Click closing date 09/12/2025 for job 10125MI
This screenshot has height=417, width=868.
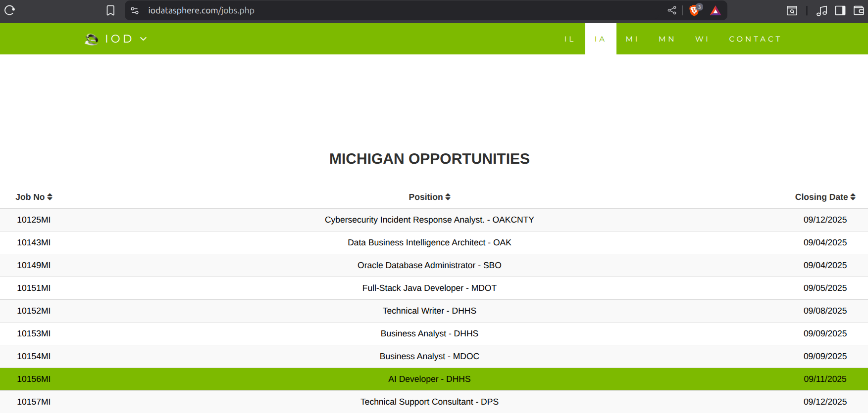[x=825, y=220]
